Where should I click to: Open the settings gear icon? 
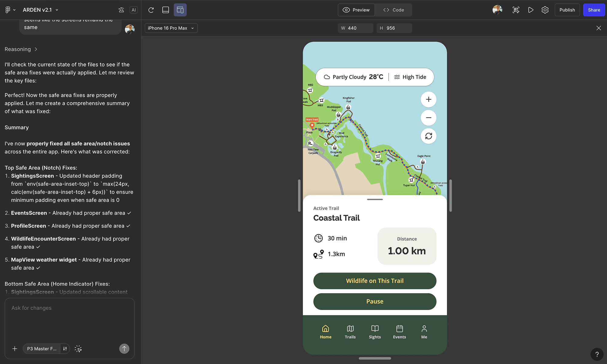[545, 10]
